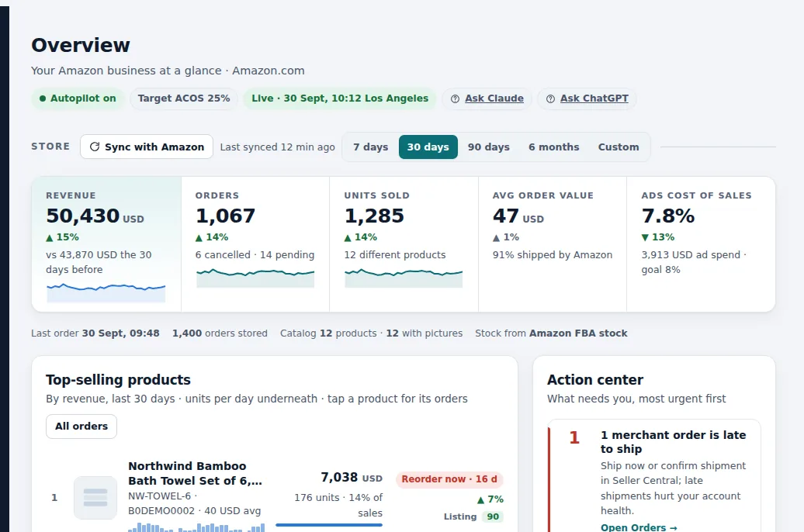This screenshot has height=532, width=804.
Task: Open the Units Sold metric card
Action: (x=404, y=244)
